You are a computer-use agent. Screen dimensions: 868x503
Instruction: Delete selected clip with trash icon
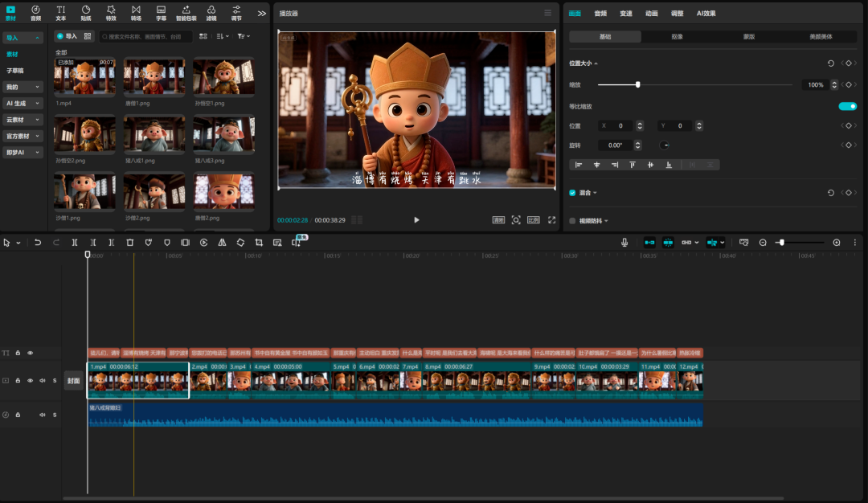tap(130, 243)
